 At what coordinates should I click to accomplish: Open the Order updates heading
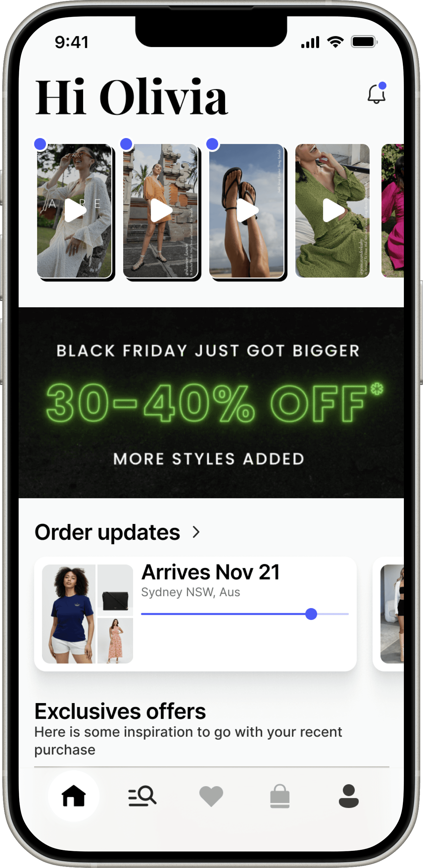point(107,532)
